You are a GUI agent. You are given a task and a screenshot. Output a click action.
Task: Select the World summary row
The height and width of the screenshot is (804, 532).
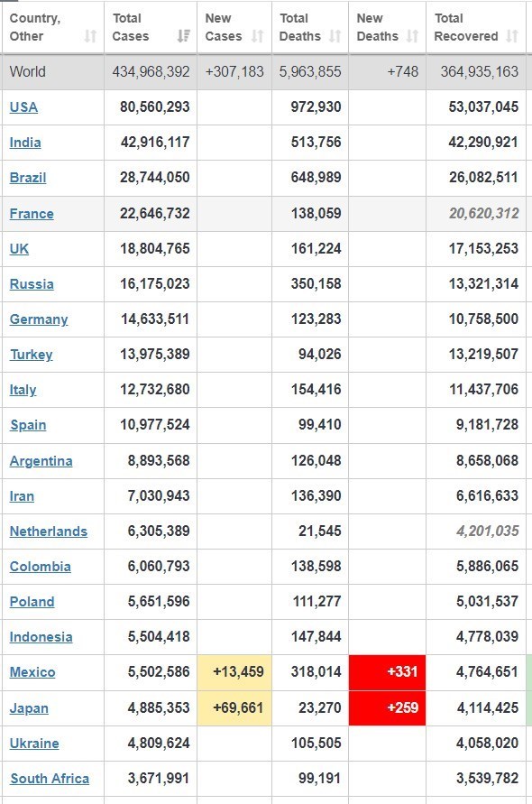click(x=264, y=71)
